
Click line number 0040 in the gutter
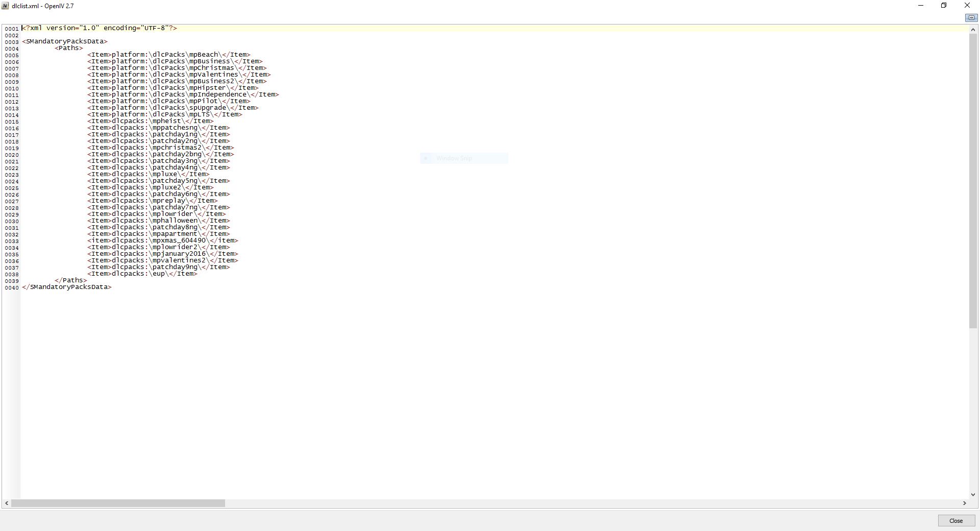tap(12, 288)
